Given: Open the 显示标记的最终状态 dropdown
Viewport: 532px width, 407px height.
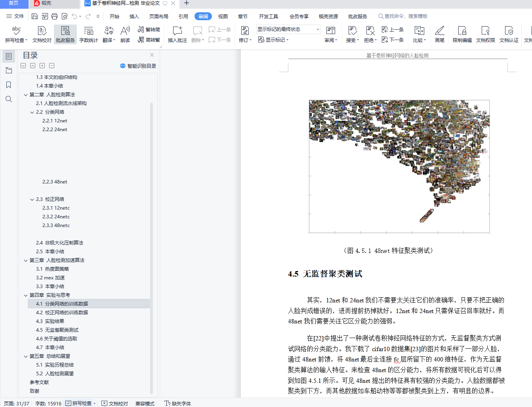Looking at the screenshot, I should coord(288,29).
